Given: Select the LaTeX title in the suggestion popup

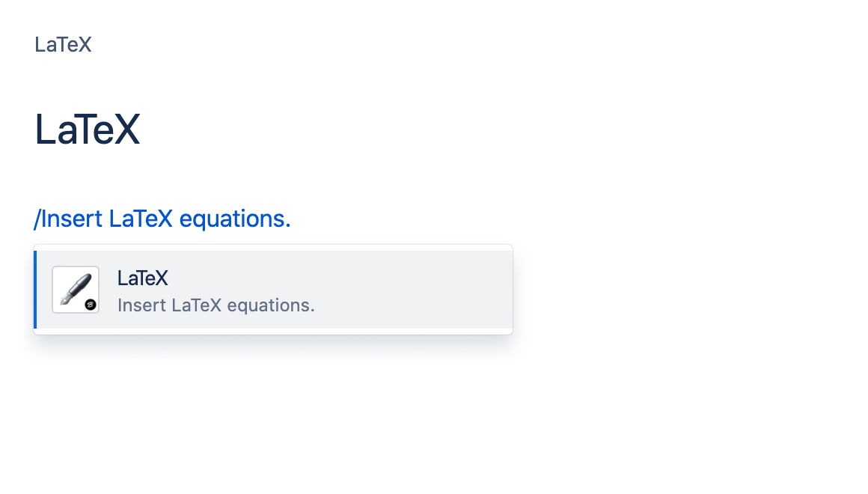Looking at the screenshot, I should (x=142, y=278).
